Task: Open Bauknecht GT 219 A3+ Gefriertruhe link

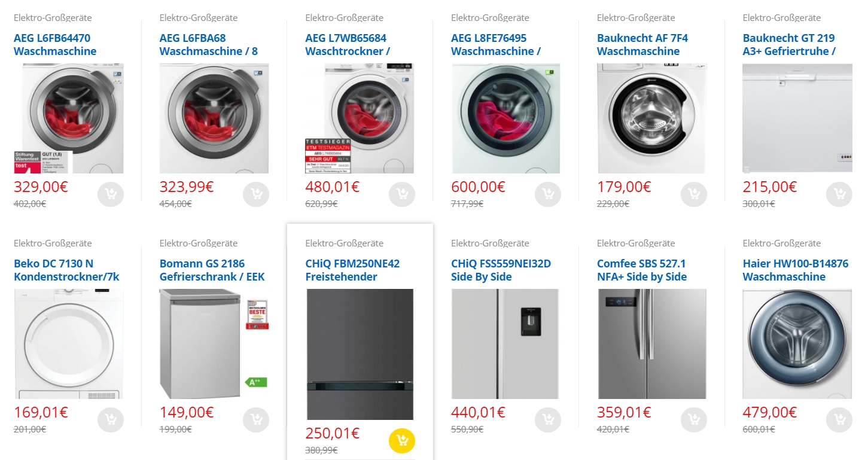Action: (x=789, y=45)
